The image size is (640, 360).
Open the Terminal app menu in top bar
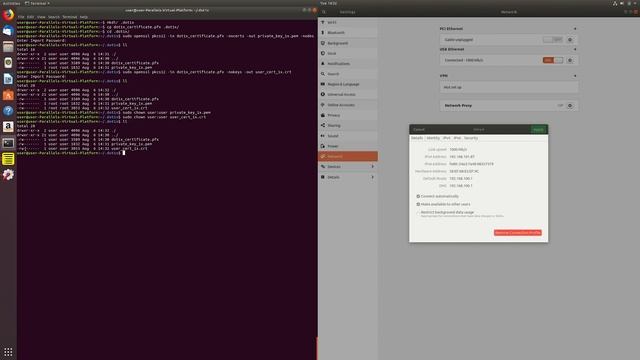point(38,3)
